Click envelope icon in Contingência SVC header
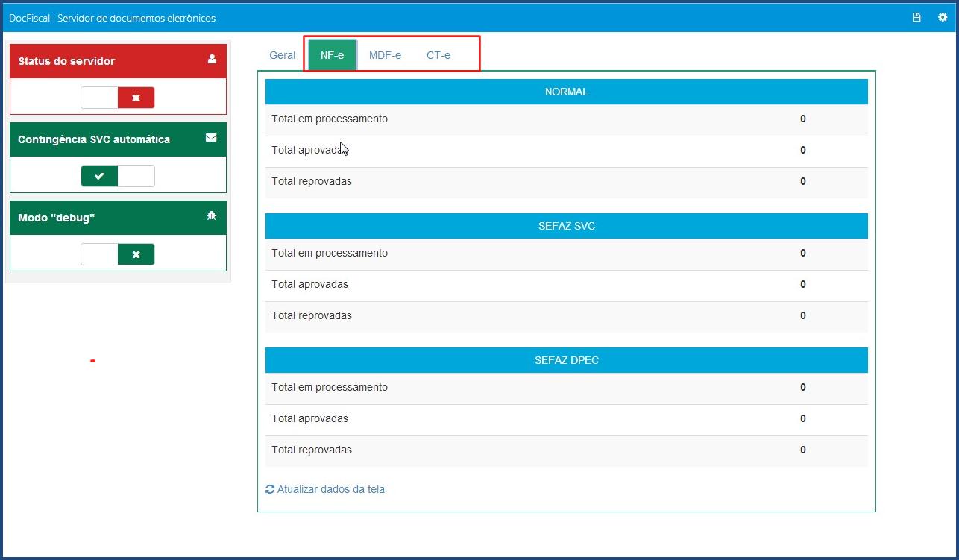Image resolution: width=959 pixels, height=560 pixels. point(211,137)
